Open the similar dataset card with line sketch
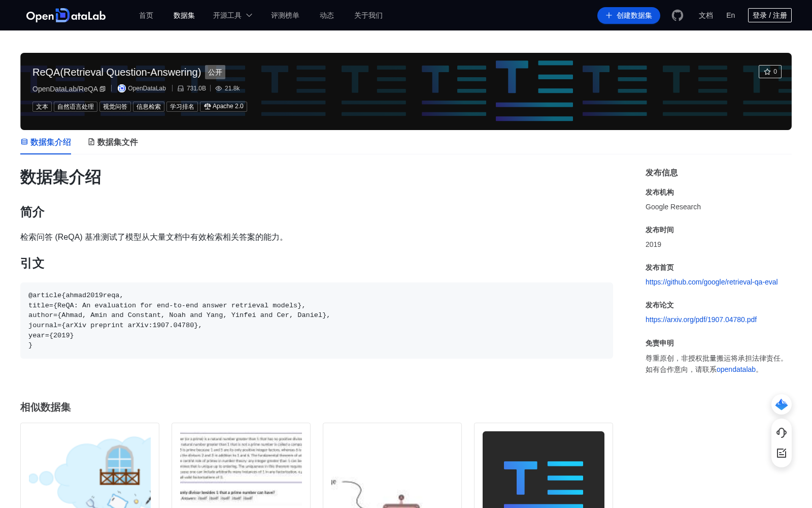The image size is (812, 508). [392, 465]
